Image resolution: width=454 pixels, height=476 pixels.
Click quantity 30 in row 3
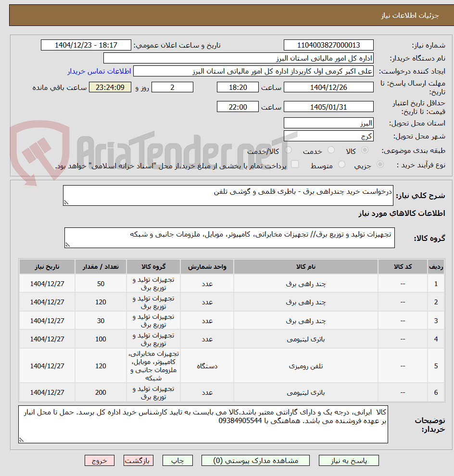101,321
